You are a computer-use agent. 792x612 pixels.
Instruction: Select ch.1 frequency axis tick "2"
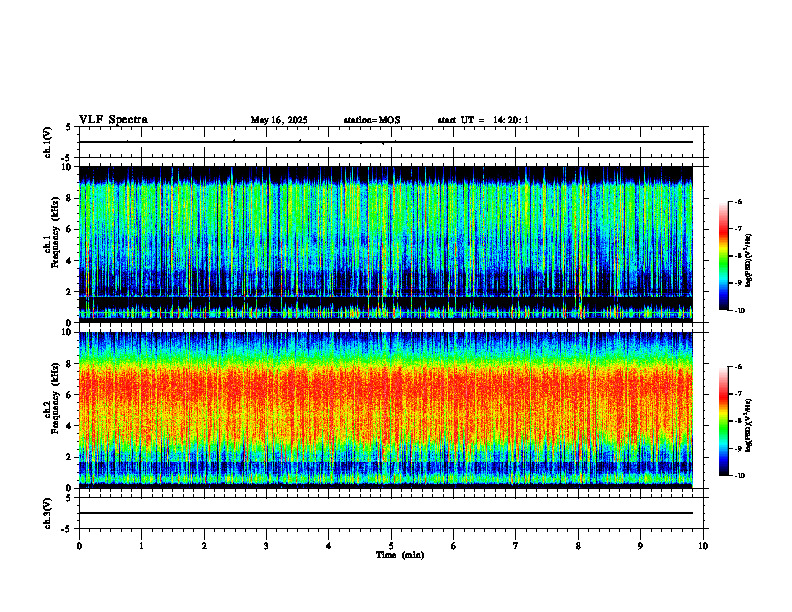pos(70,292)
